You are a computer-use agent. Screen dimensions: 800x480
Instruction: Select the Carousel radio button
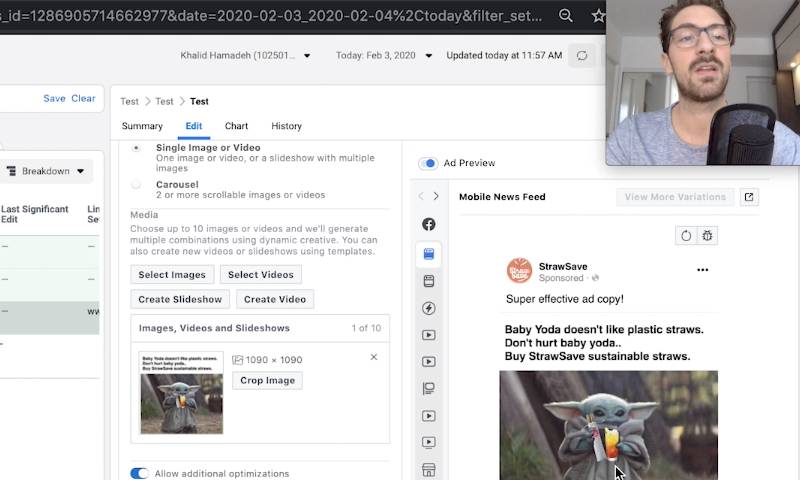click(x=136, y=185)
